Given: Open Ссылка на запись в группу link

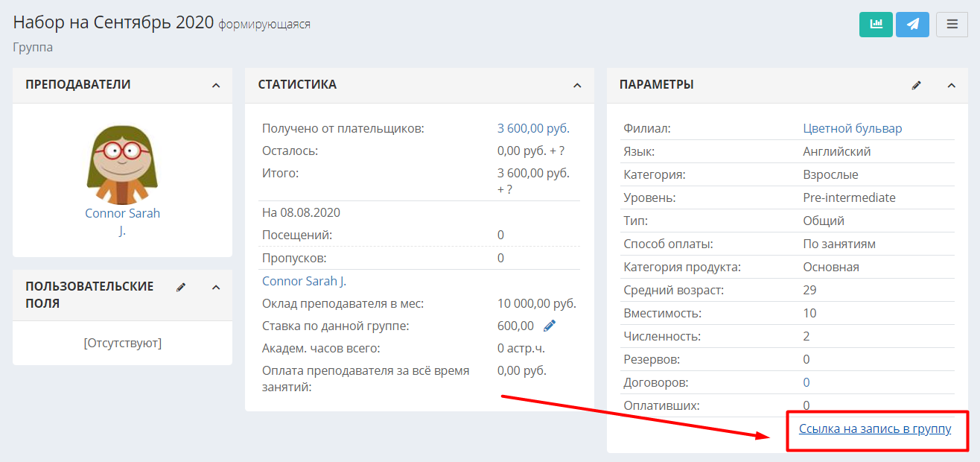Looking at the screenshot, I should [875, 428].
